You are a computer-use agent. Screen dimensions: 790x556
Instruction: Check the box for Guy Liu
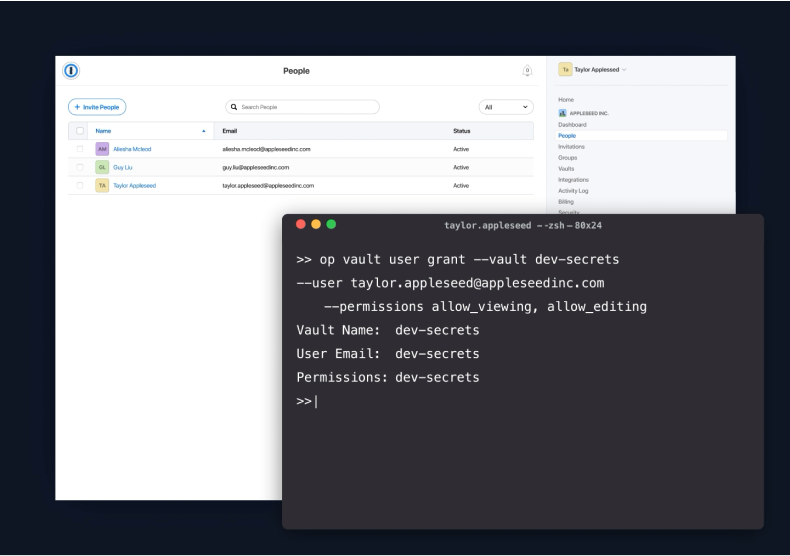[80, 167]
